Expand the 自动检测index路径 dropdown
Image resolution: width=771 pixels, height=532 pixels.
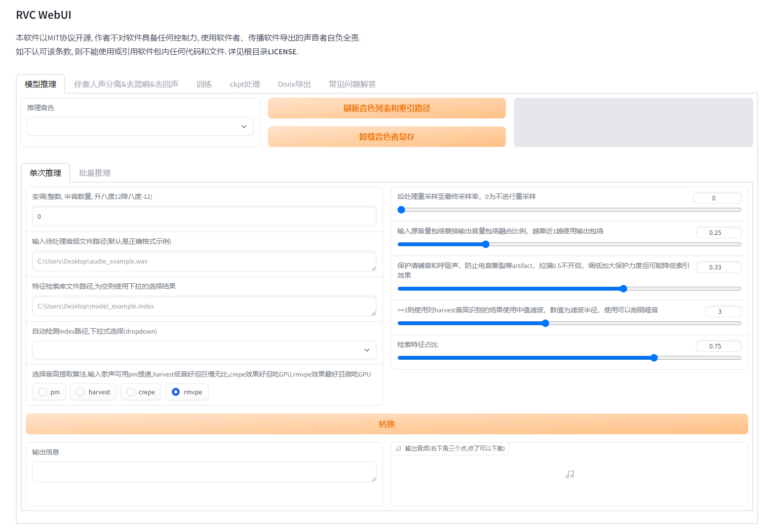tap(204, 350)
